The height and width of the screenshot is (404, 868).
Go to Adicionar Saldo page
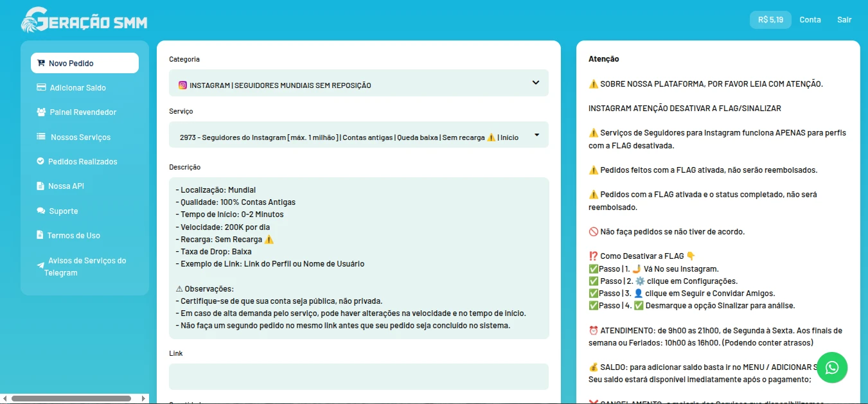point(78,87)
